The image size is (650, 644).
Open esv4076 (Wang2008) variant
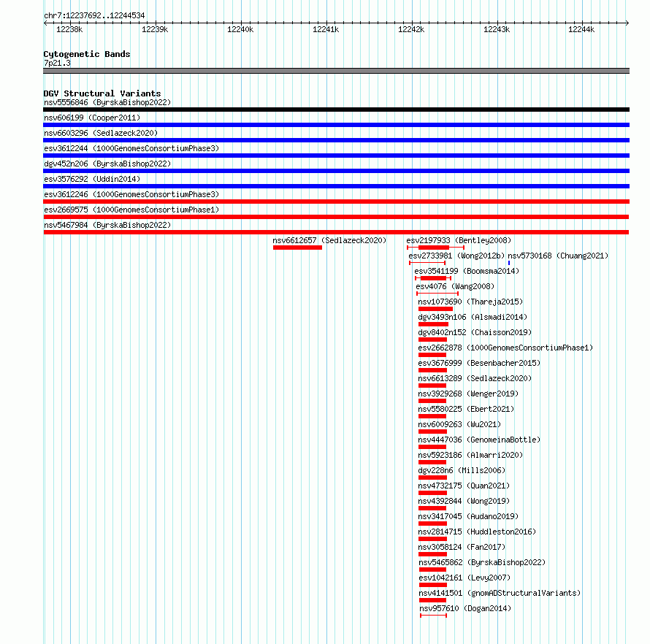455,286
